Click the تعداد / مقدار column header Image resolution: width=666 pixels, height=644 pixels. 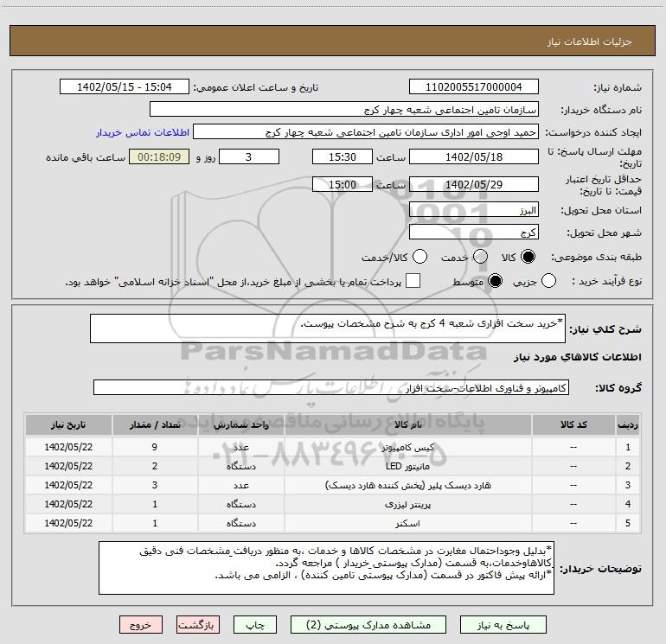click(155, 425)
